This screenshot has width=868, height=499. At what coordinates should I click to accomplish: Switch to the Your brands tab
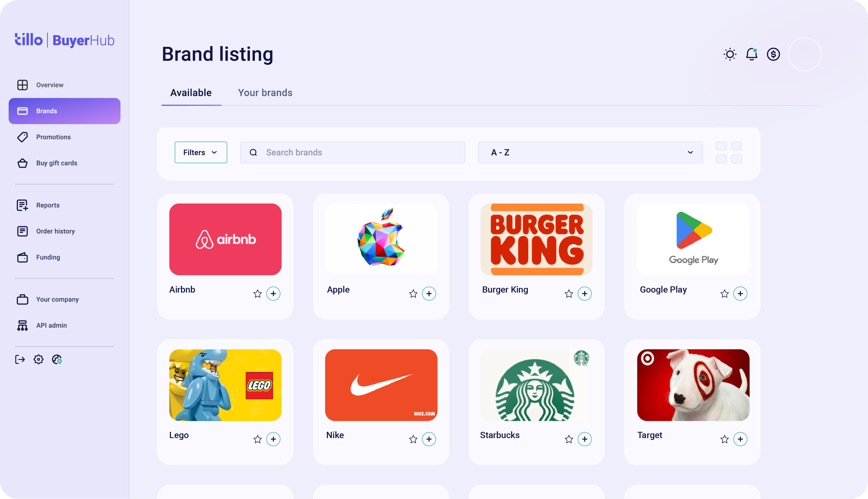click(265, 92)
